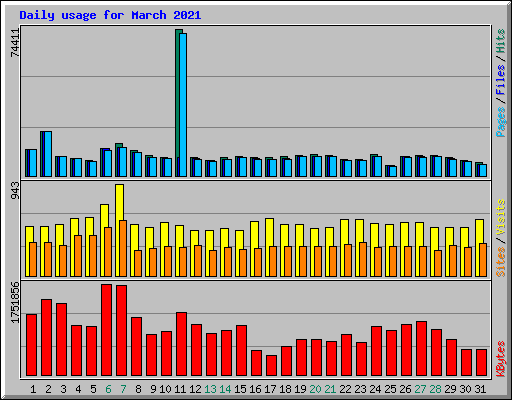Screen dimensions: 512x400
Task: Click green day label 28 on the x-axis
Action: click(x=435, y=389)
